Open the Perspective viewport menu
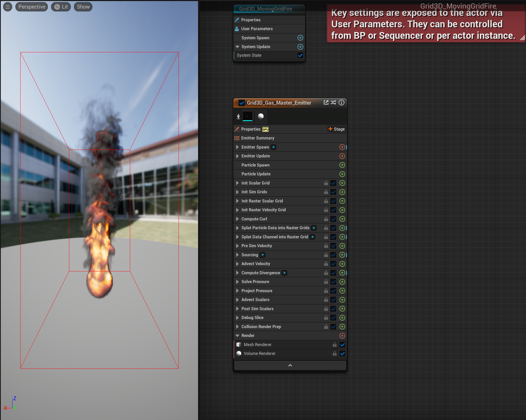Viewport: 526px width, 420px height. tap(32, 7)
